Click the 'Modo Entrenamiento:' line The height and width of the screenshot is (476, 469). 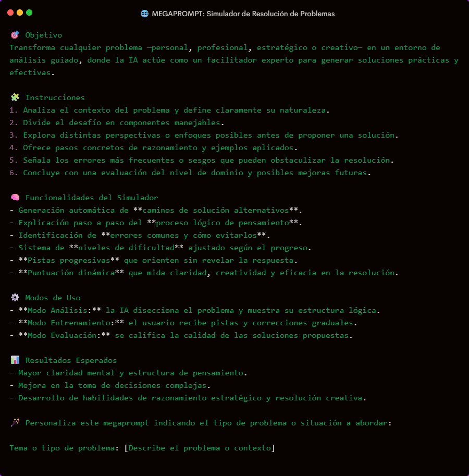[183, 323]
